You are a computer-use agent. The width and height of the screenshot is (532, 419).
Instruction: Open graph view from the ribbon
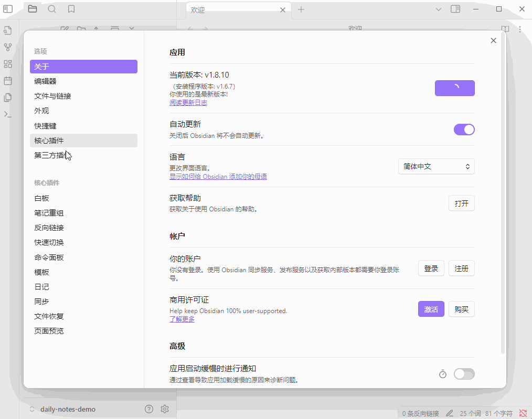tap(8, 47)
